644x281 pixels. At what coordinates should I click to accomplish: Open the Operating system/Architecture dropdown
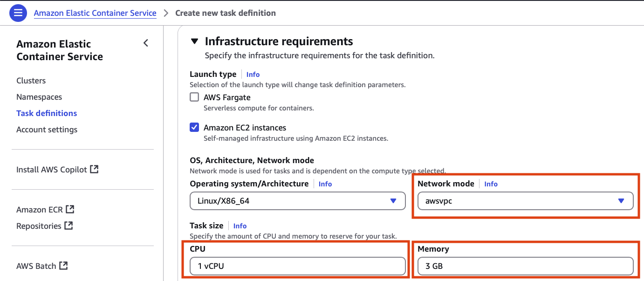(x=298, y=201)
